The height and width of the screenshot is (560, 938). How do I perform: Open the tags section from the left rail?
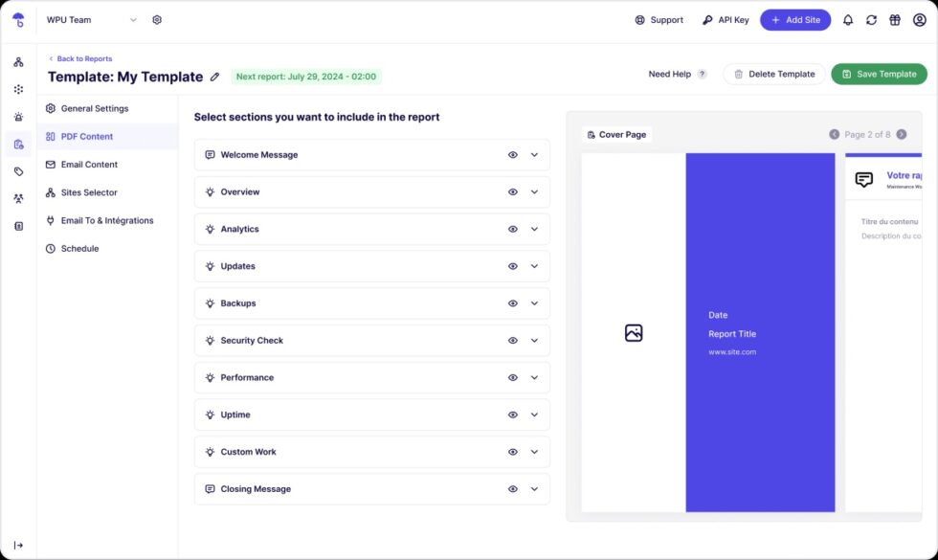[x=17, y=170]
